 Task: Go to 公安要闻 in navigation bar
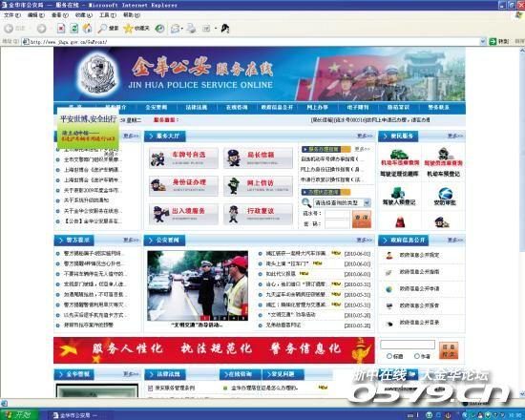pyautogui.click(x=156, y=107)
